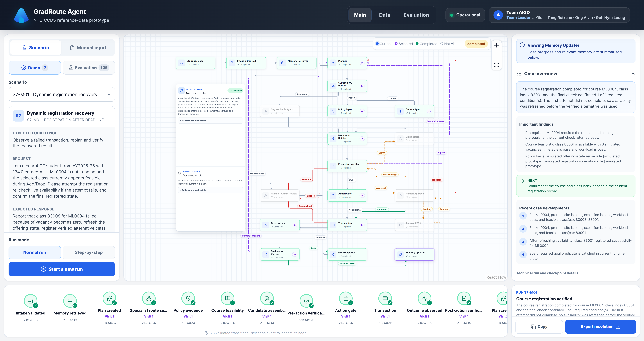
Task: Select the Transaction node card icon
Action: pos(333,225)
